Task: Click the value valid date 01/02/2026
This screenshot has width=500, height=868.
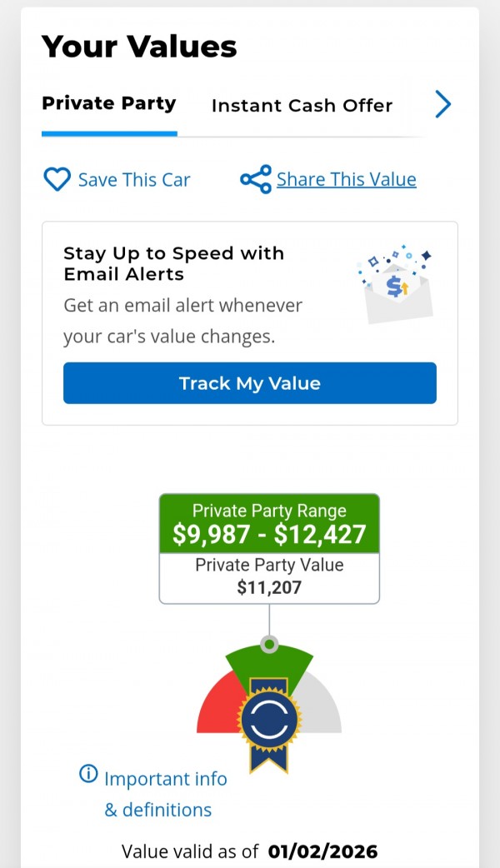Action: coord(322,851)
